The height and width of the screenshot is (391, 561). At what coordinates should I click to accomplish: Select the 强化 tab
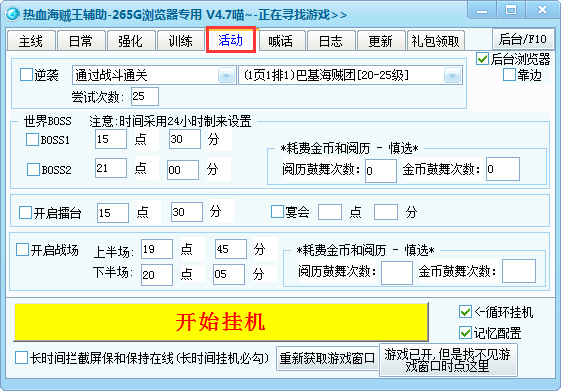[x=131, y=41]
